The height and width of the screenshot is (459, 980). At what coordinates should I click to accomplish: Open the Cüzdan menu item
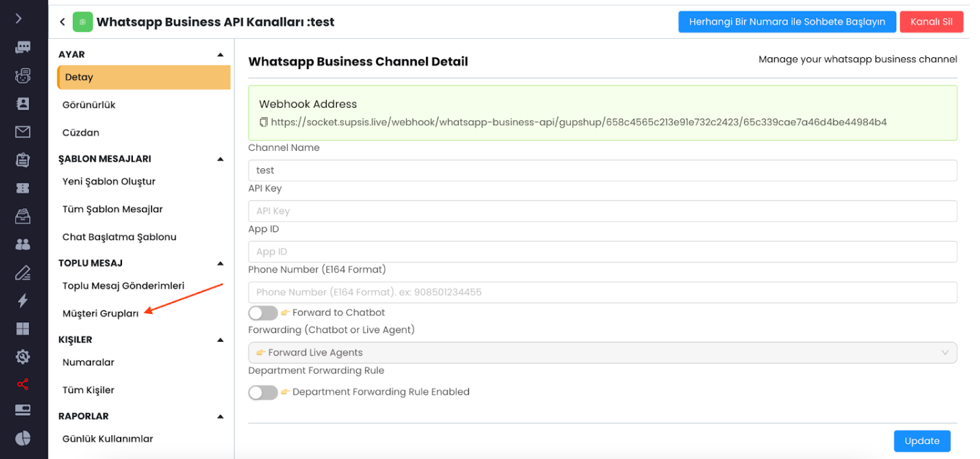(81, 133)
